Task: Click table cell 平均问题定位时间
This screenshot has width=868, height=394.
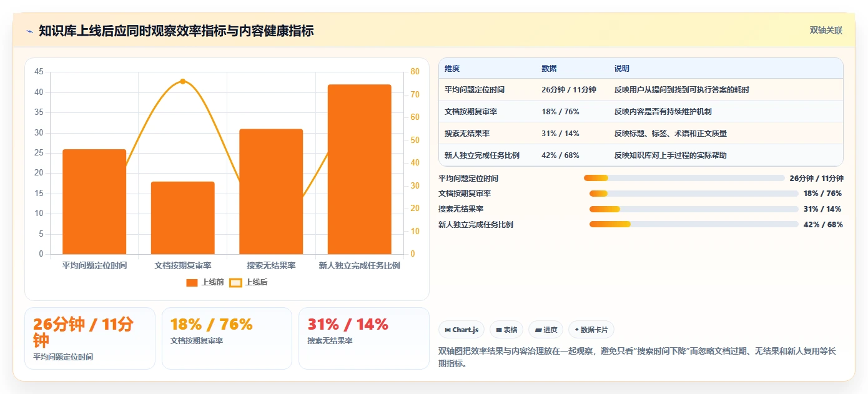Action: tap(475, 90)
